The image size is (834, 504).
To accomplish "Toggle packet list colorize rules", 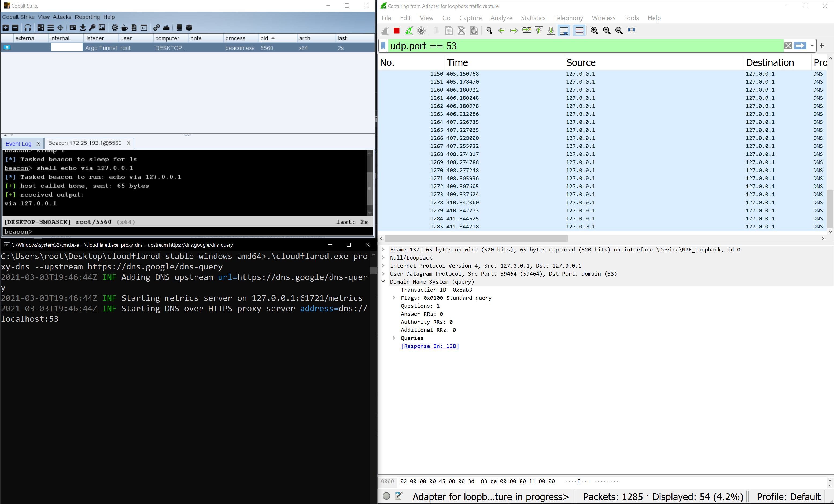I will (x=579, y=31).
